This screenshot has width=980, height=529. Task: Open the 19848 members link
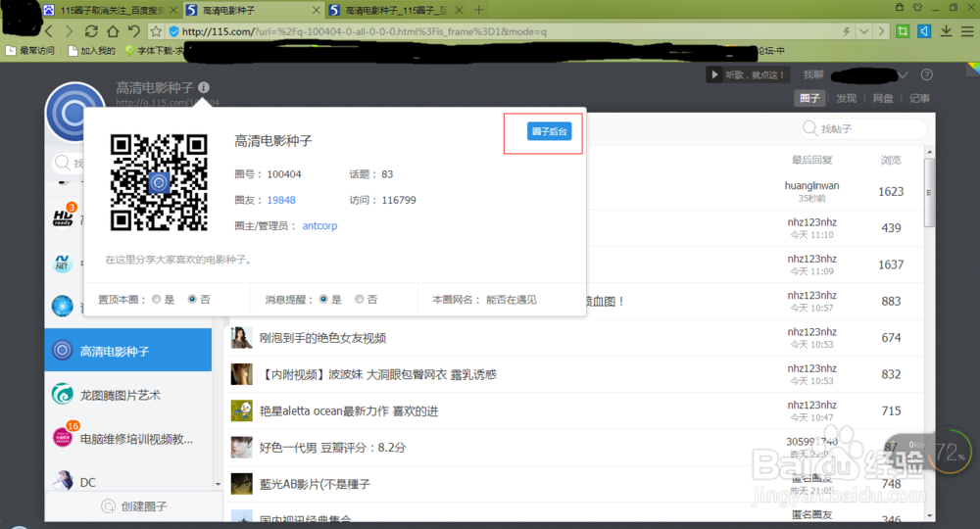(x=281, y=200)
